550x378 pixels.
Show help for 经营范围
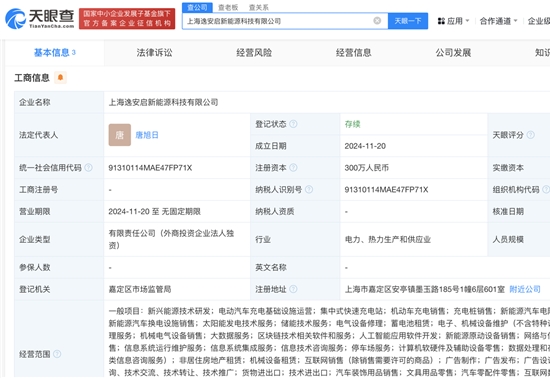pyautogui.click(x=57, y=354)
